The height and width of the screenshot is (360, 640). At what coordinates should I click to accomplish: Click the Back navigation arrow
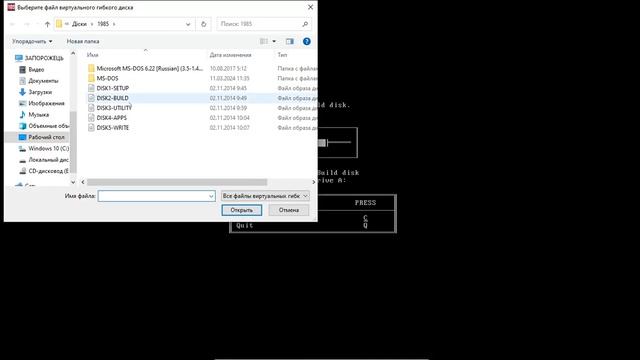12,24
